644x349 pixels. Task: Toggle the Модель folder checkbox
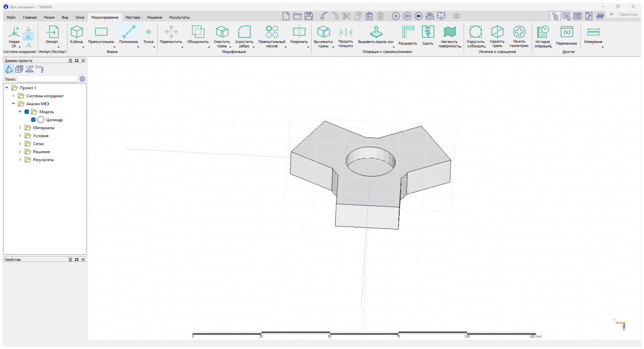click(x=27, y=112)
